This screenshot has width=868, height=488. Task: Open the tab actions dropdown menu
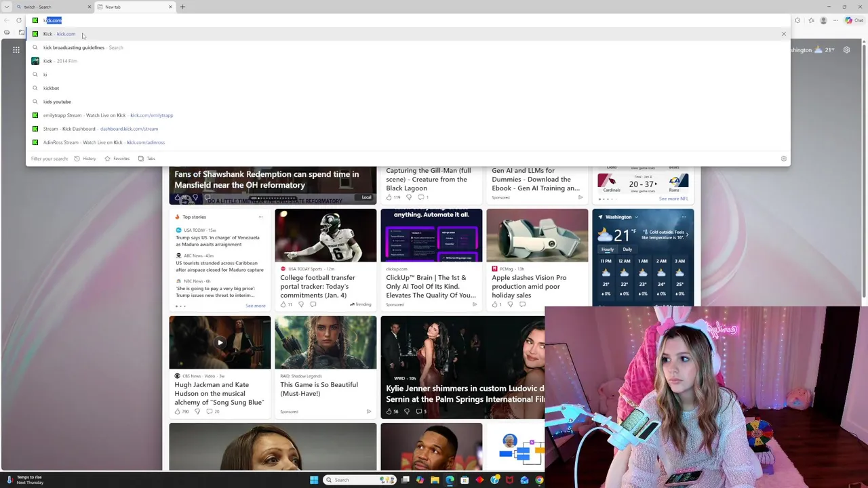5,7
